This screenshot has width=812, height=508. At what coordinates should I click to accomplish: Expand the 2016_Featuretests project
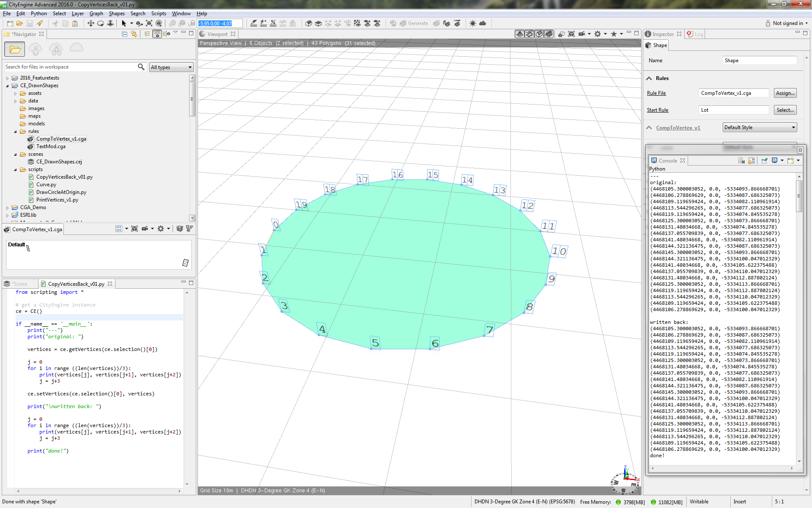(x=7, y=78)
